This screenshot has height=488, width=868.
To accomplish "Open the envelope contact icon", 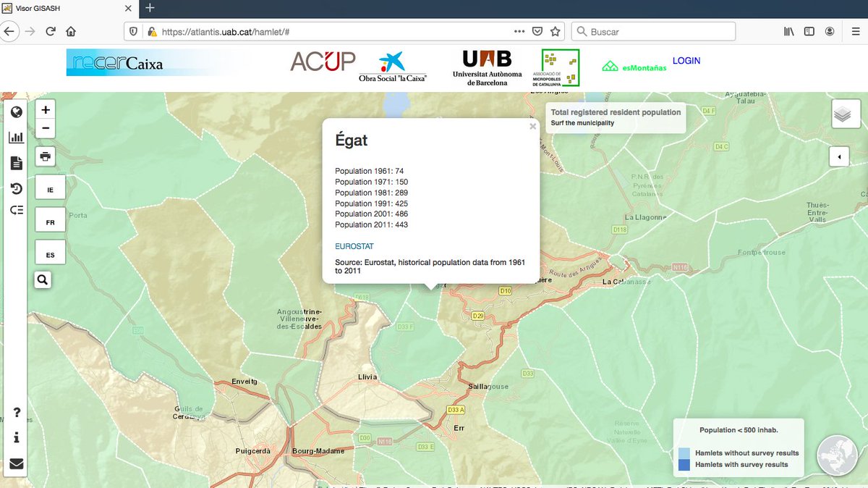I will (x=16, y=464).
